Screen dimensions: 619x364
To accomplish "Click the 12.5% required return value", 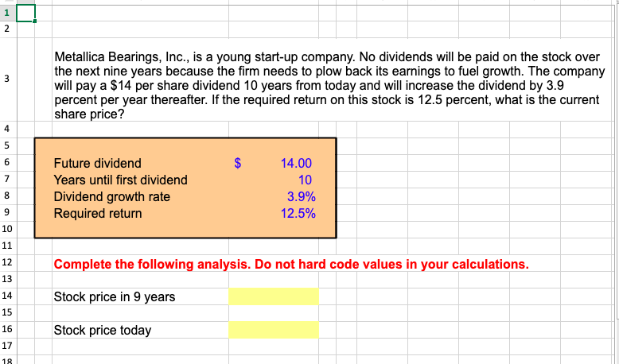I will pyautogui.click(x=298, y=213).
